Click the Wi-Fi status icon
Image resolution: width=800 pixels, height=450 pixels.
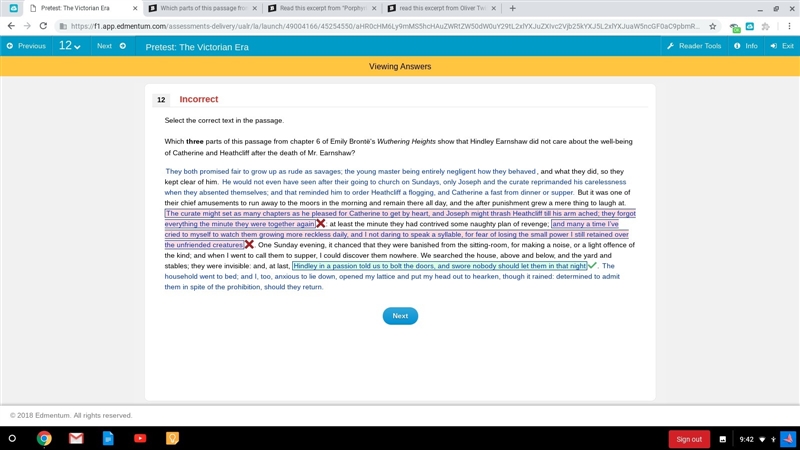pos(762,439)
